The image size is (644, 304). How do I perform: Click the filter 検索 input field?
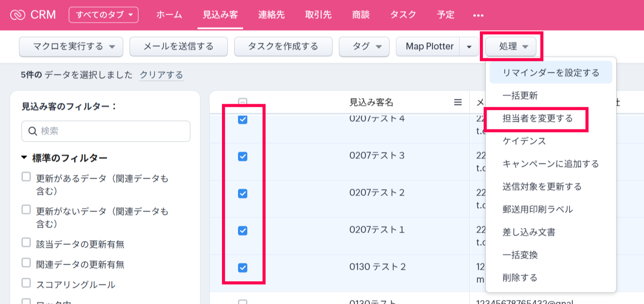pos(112,131)
